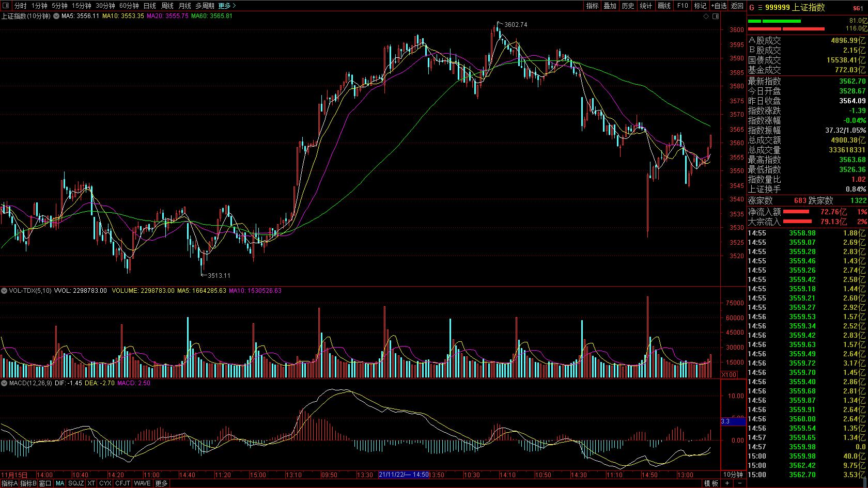Image resolution: width=868 pixels, height=488 pixels.
Task: Select the 30分钟 period tab
Action: 105,6
